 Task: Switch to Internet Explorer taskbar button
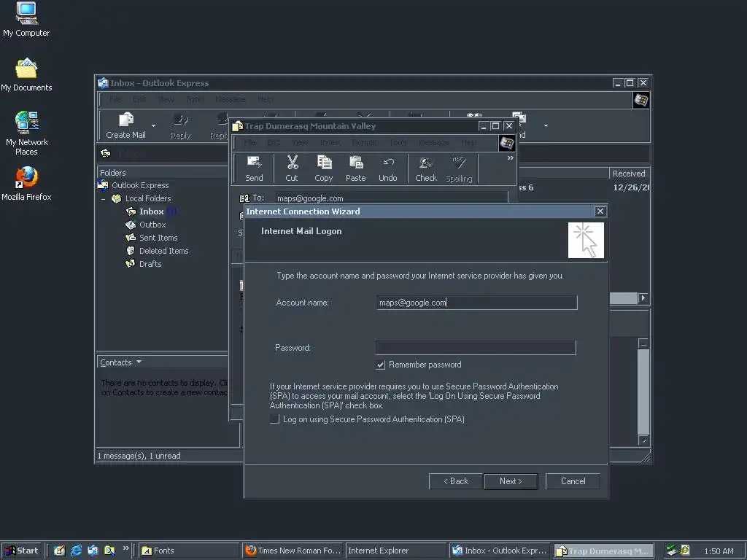396,551
